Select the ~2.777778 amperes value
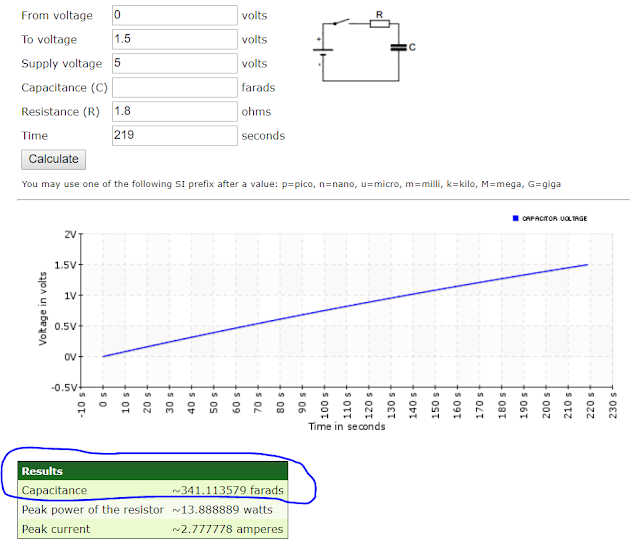640x549 pixels. pyautogui.click(x=228, y=529)
